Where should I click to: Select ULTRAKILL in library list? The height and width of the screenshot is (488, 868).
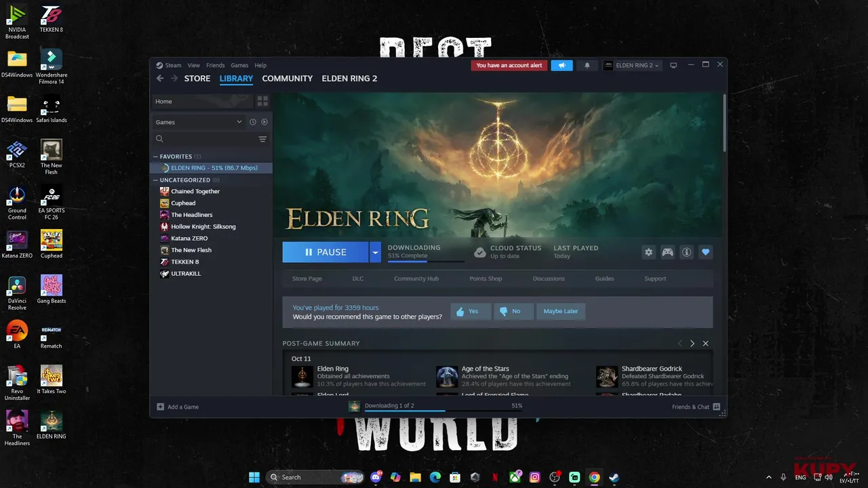pyautogui.click(x=211, y=274)
